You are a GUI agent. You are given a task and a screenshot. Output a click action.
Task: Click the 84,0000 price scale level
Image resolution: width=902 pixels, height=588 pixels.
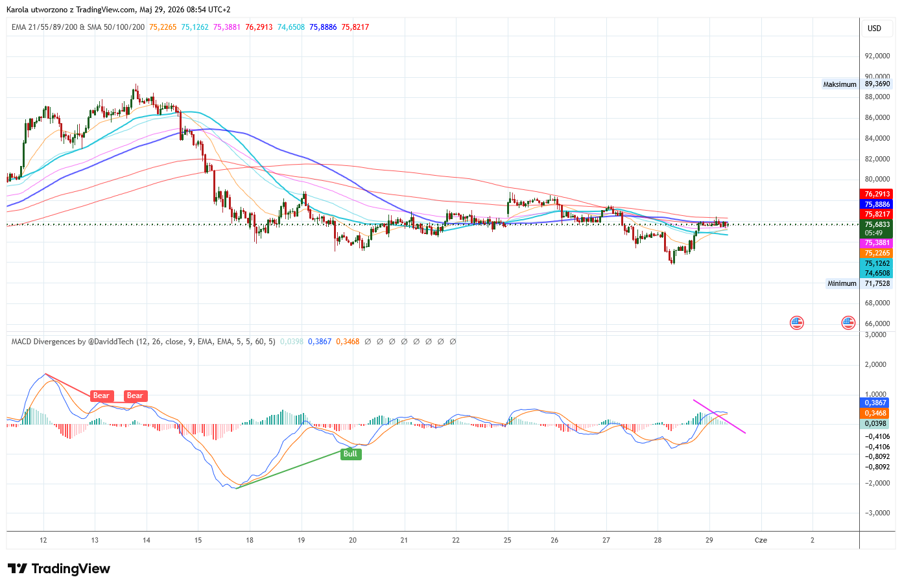[x=877, y=138]
